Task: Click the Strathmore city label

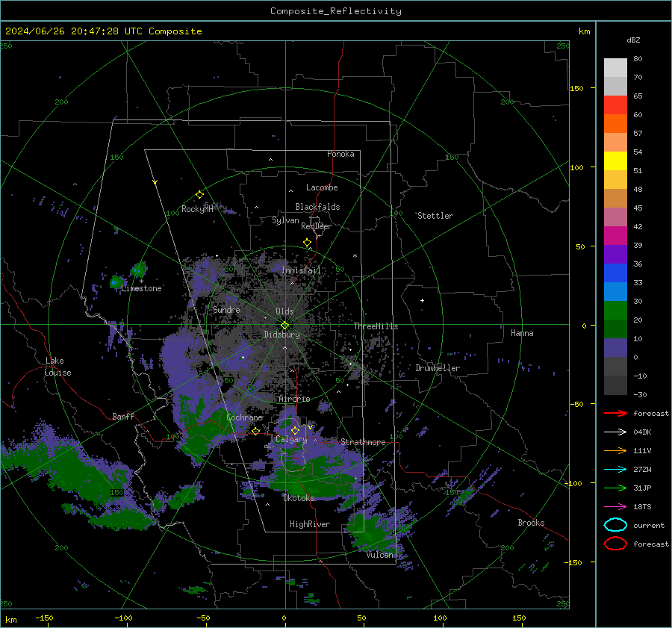Action: [x=363, y=442]
